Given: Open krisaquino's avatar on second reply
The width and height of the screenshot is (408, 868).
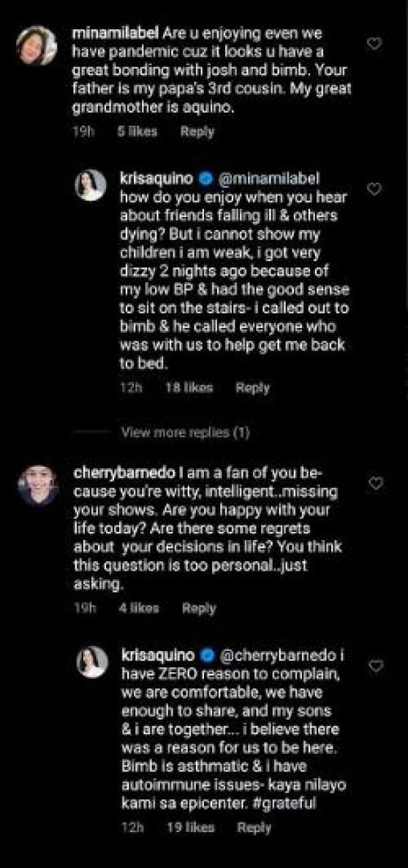Looking at the screenshot, I should 91,662.
